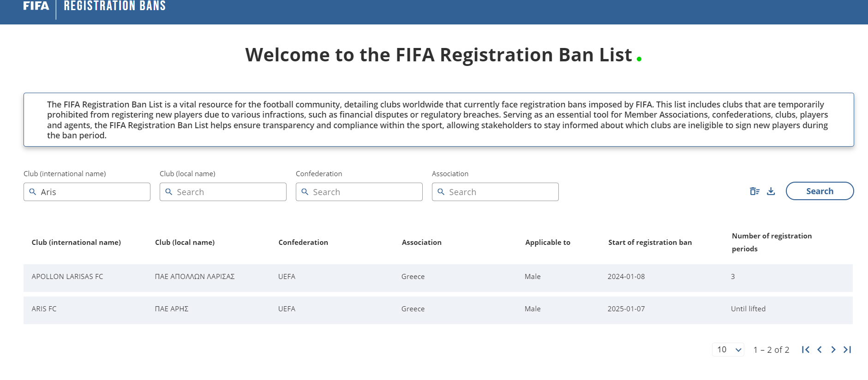Click the Registration Bans header title

tap(114, 6)
